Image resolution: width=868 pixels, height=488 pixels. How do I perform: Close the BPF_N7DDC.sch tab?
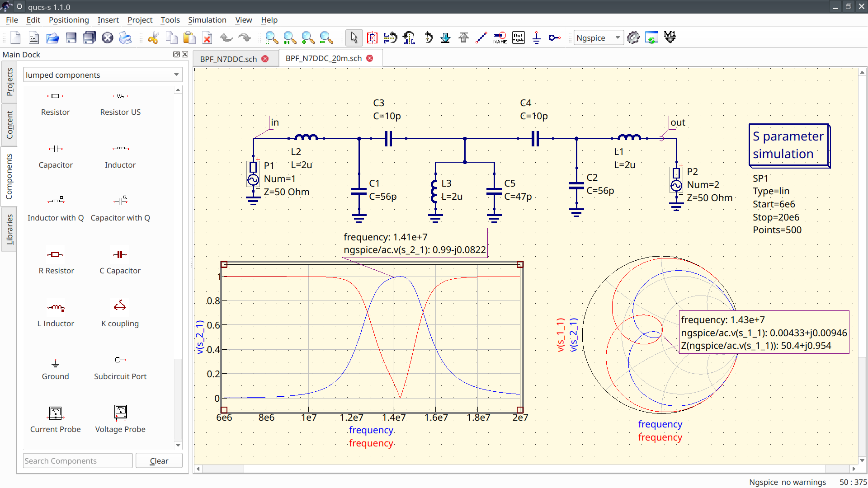[265, 59]
